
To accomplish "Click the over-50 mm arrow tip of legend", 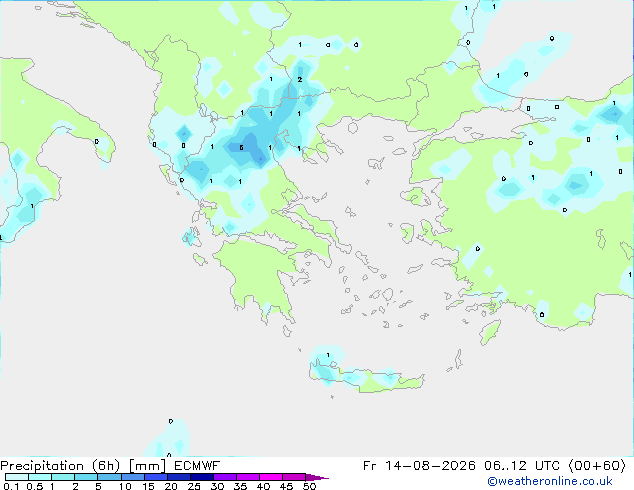I will 317,477.
